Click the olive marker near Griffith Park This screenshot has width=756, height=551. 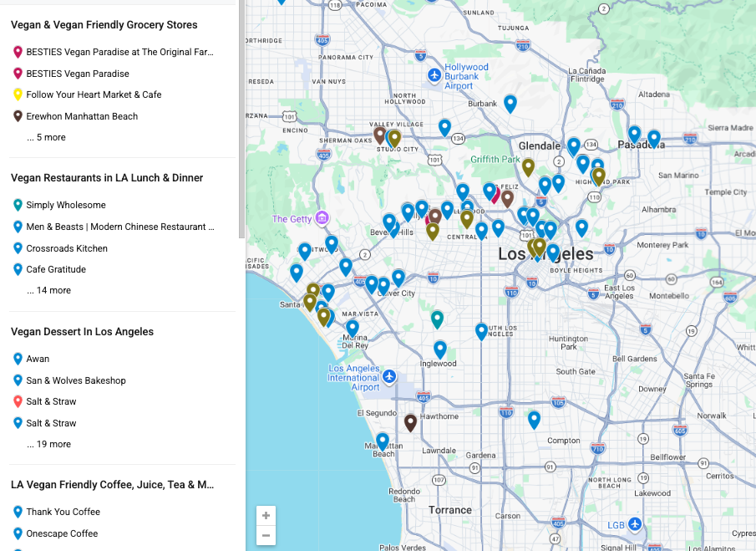click(x=528, y=167)
